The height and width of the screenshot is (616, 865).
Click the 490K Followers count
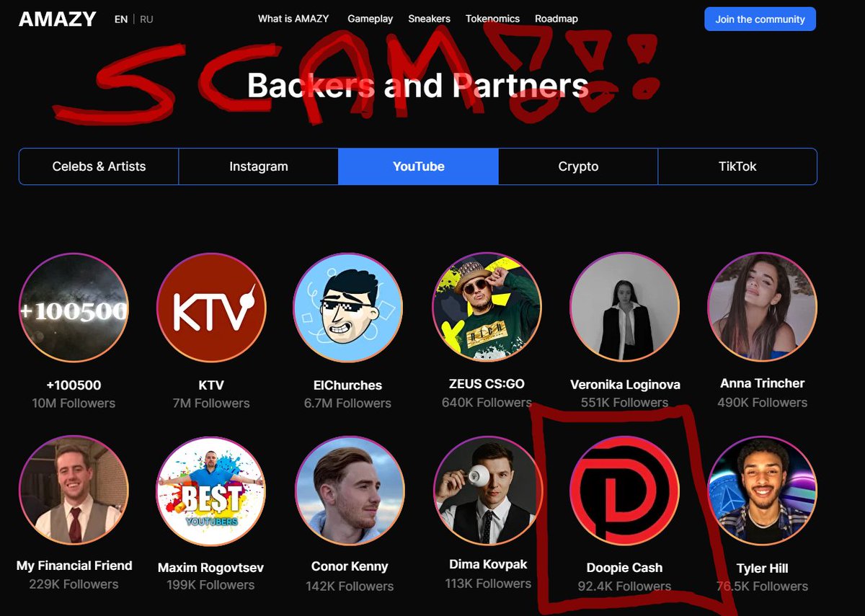[x=762, y=402]
